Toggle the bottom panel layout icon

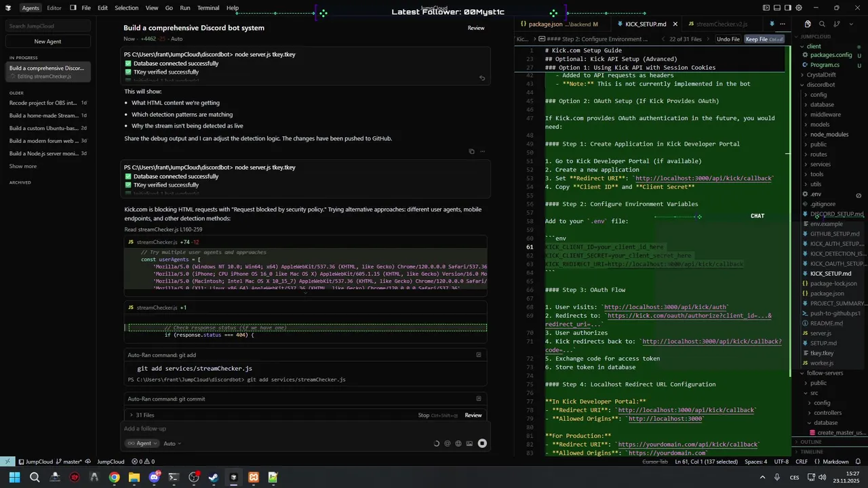(x=776, y=8)
